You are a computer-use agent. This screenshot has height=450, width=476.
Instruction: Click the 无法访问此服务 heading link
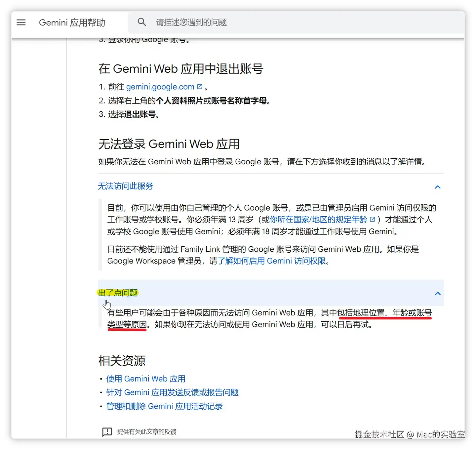[x=126, y=186]
